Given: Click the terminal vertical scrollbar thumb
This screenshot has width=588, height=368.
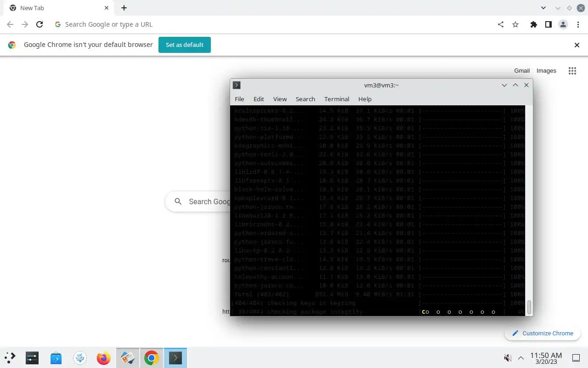Looking at the screenshot, I should click(529, 307).
